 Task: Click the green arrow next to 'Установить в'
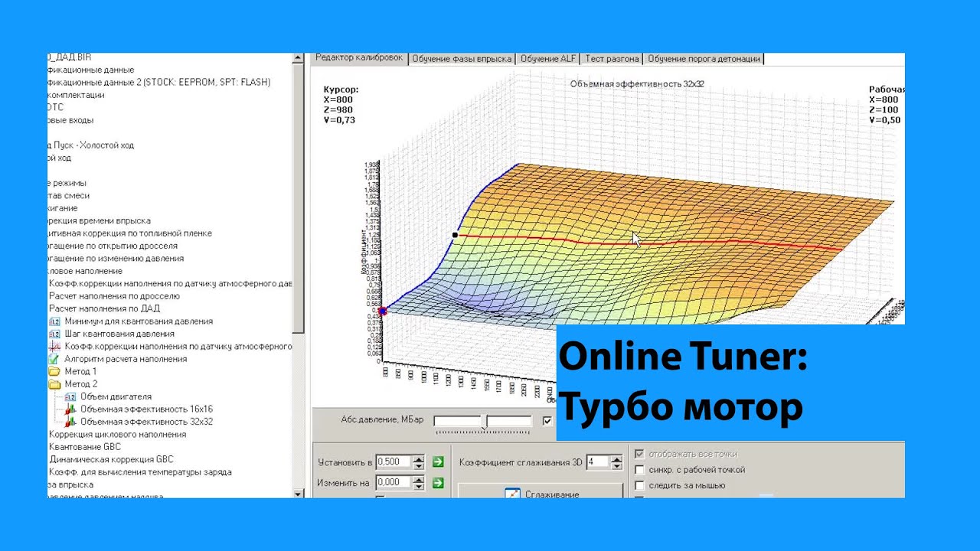tap(438, 462)
